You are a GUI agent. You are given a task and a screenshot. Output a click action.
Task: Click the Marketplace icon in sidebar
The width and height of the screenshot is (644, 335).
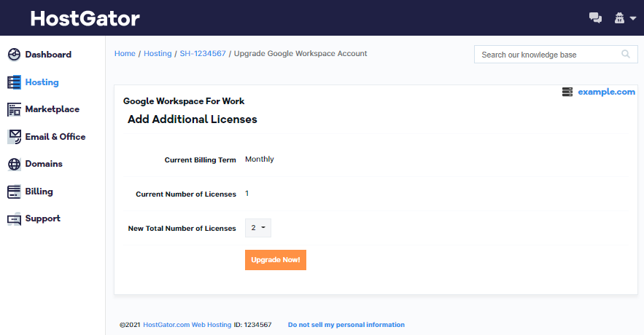click(14, 109)
